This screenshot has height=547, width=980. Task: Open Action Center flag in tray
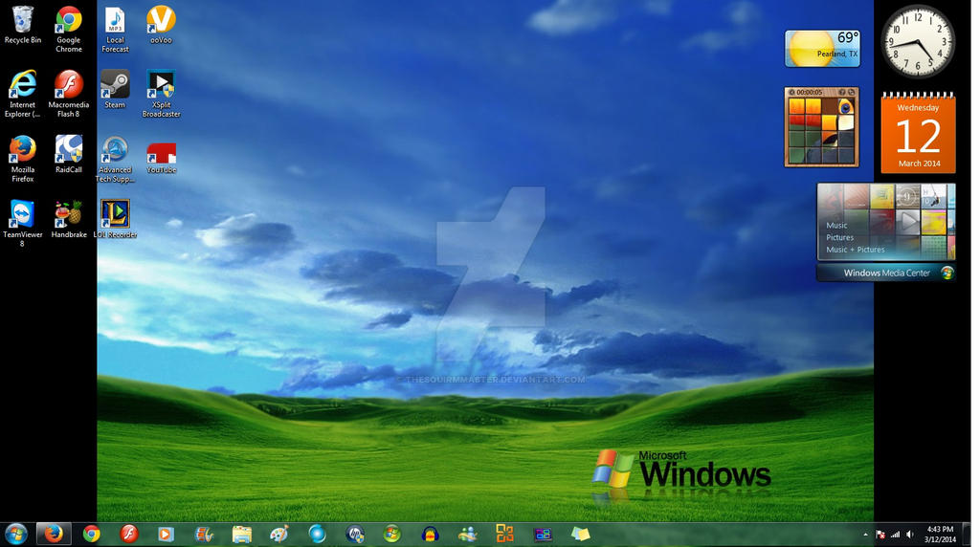coord(880,535)
